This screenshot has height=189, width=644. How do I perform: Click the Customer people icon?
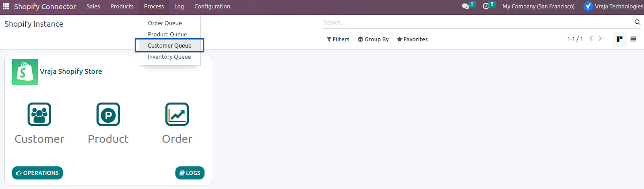point(39,114)
